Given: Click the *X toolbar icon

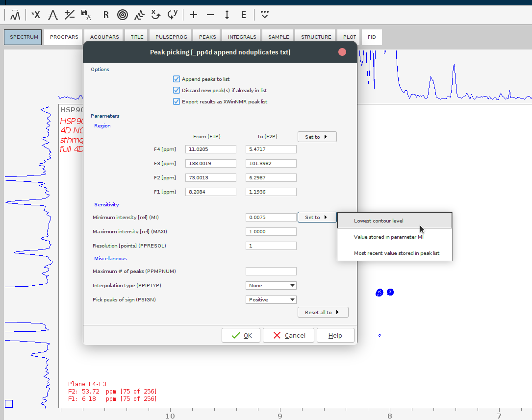Looking at the screenshot, I should pos(36,15).
